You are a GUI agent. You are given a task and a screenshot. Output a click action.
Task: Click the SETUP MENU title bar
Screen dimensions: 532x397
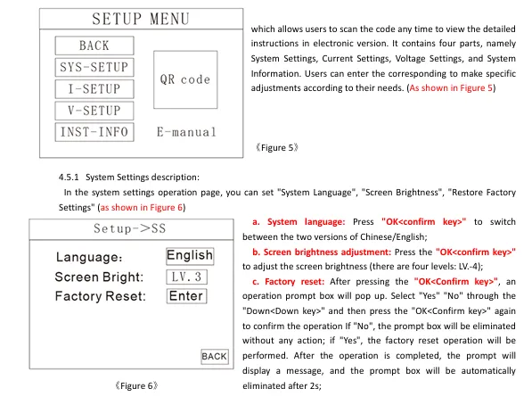141,19
